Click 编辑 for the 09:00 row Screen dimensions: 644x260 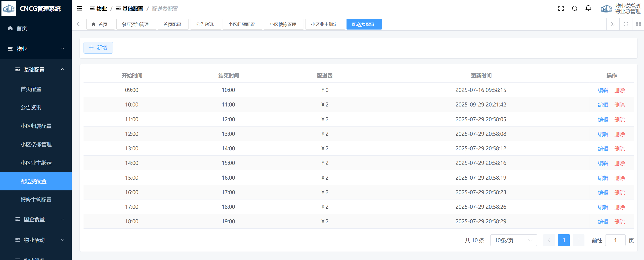603,90
